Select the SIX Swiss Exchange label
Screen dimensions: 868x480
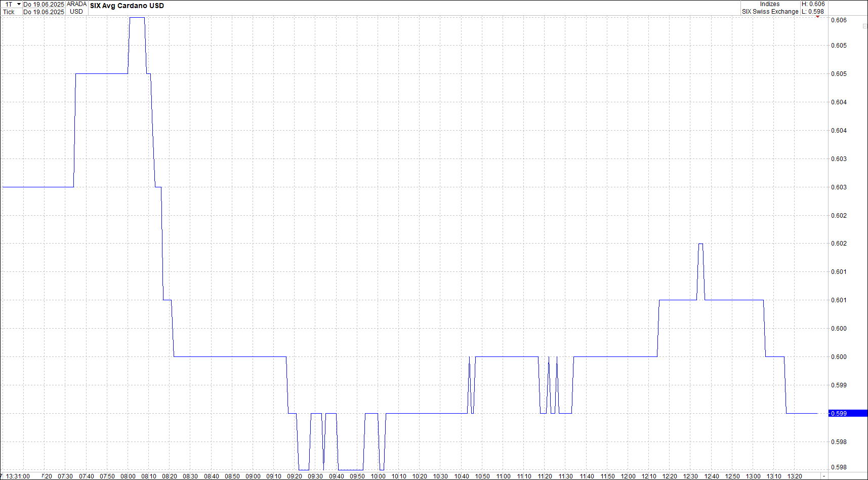point(769,11)
